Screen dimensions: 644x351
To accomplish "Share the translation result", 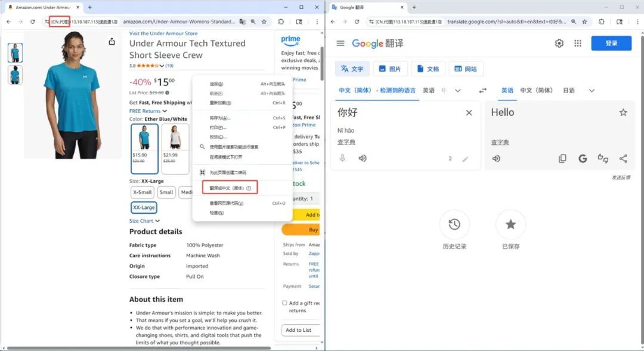I will pyautogui.click(x=623, y=159).
